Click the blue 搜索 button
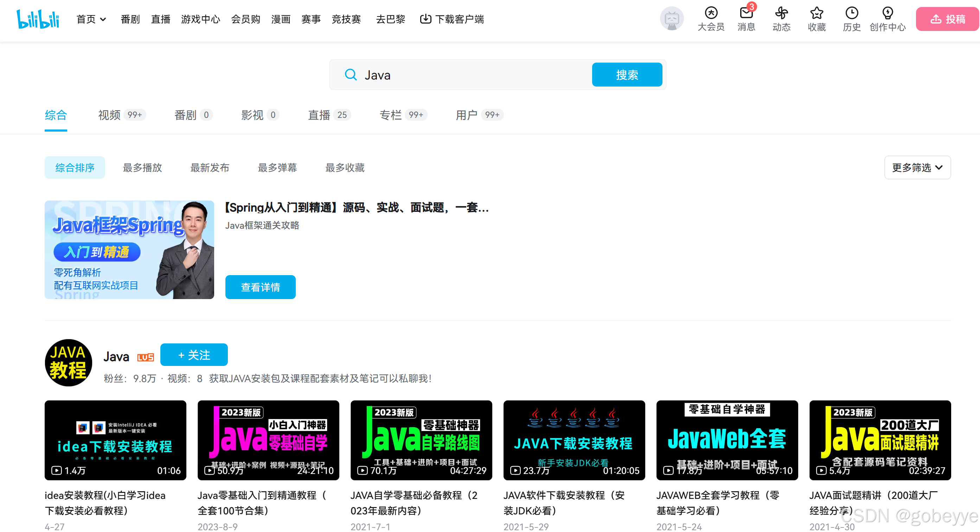This screenshot has width=980, height=532. pyautogui.click(x=627, y=75)
